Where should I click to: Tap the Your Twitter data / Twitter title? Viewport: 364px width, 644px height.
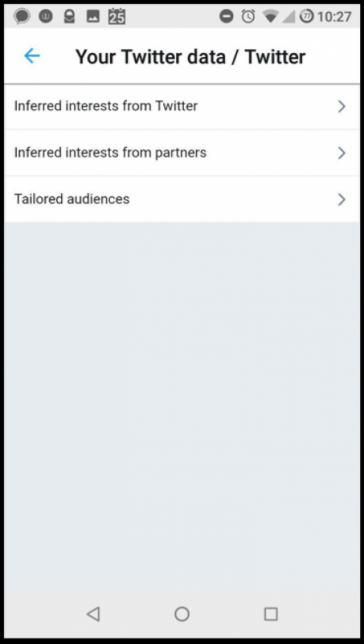click(190, 56)
